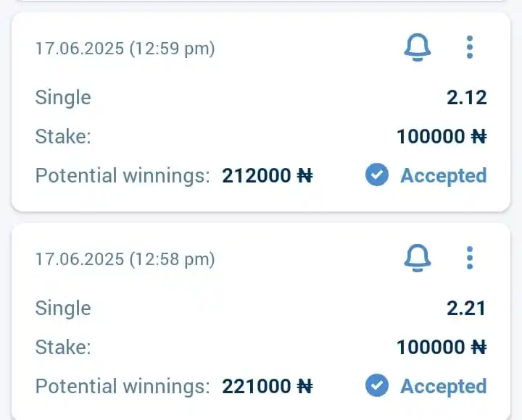Click potential winnings 212000 ₦ amount

coord(268,175)
